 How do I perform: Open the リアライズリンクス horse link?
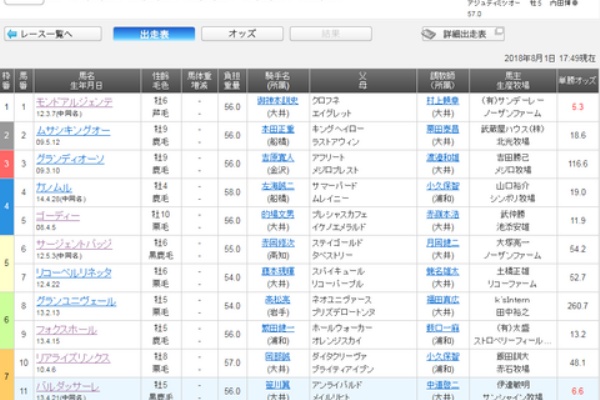pos(73,355)
